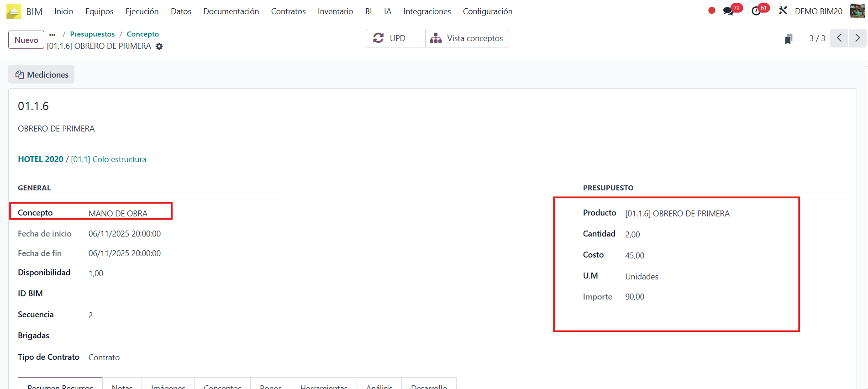Open the user avatar menu
This screenshot has height=389, width=868.
pyautogui.click(x=857, y=11)
